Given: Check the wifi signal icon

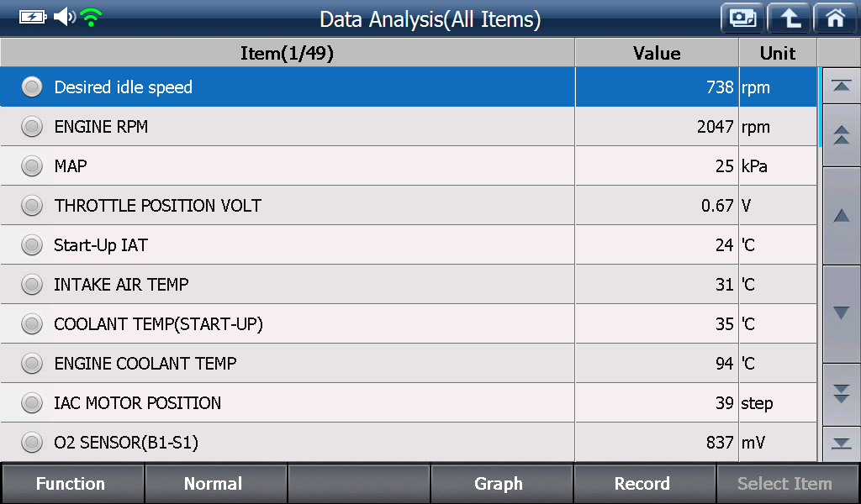Looking at the screenshot, I should pyautogui.click(x=91, y=17).
